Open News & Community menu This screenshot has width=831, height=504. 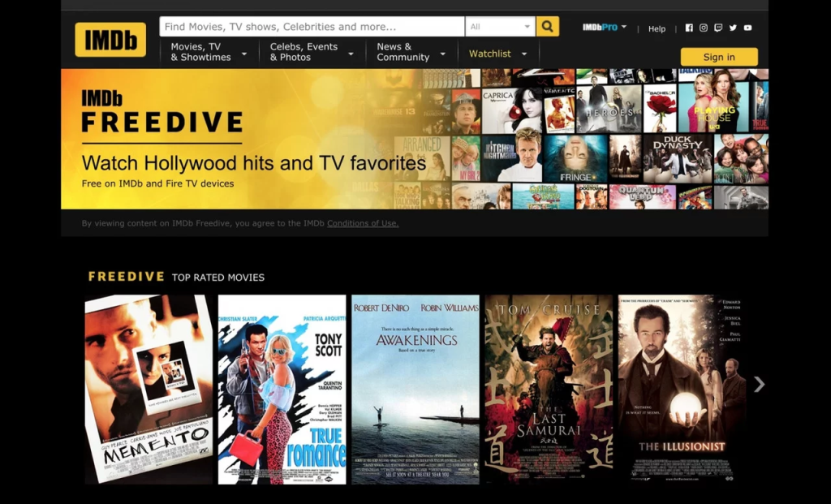click(x=411, y=52)
